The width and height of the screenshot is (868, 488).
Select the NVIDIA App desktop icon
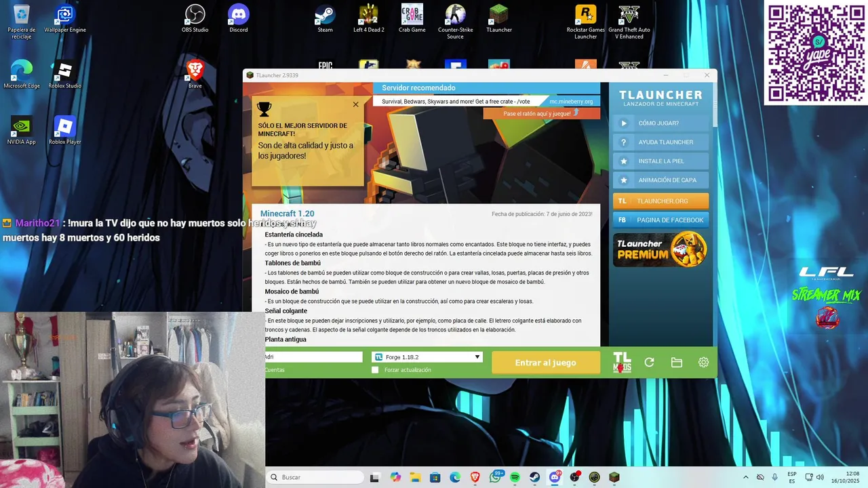[x=22, y=130]
